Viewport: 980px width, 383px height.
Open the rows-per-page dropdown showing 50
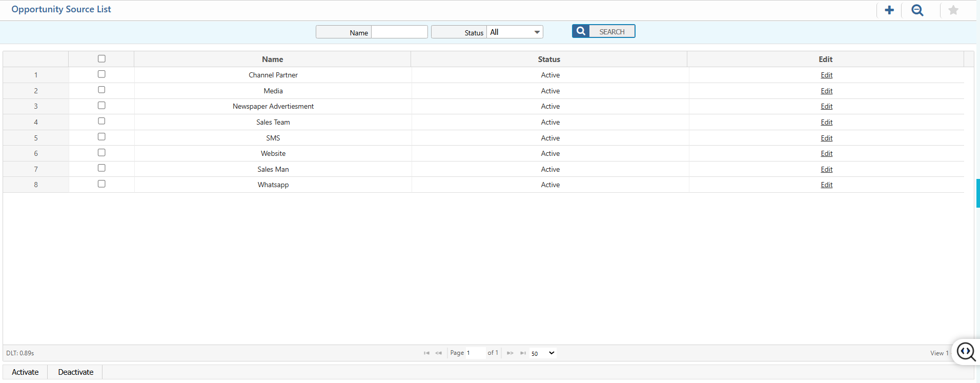pos(543,353)
